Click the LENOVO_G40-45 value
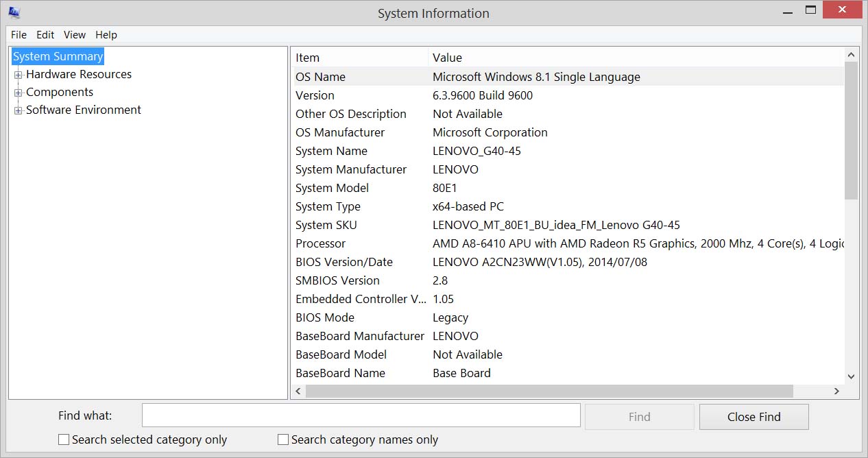The width and height of the screenshot is (868, 458). (x=477, y=151)
